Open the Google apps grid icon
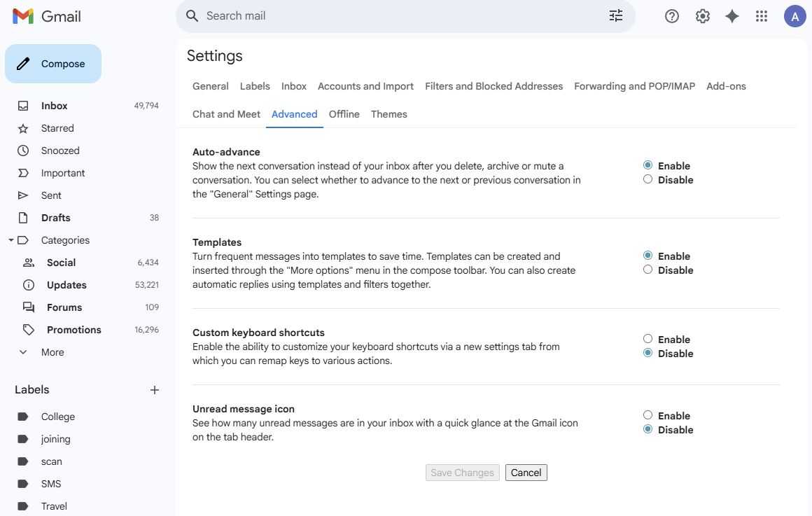 [762, 16]
